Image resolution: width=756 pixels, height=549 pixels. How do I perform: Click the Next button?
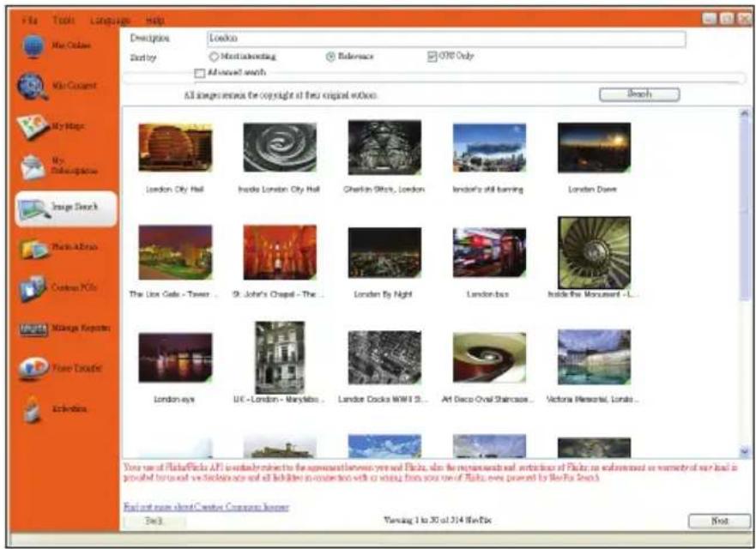(719, 521)
